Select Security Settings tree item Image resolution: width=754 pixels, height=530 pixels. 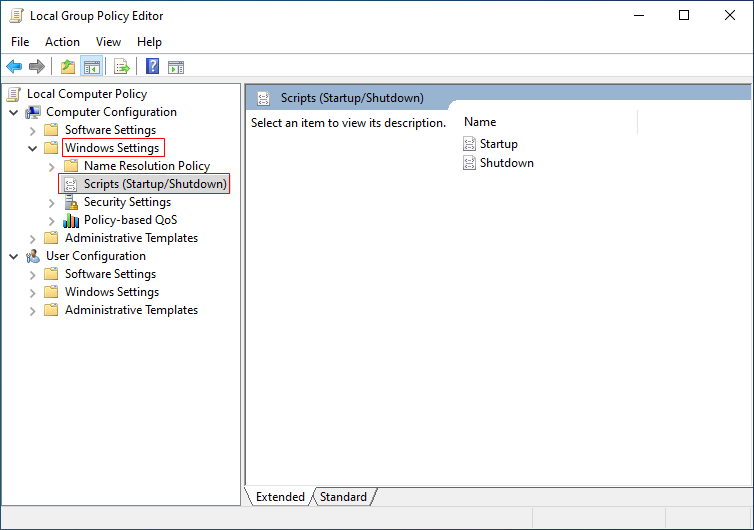click(127, 202)
